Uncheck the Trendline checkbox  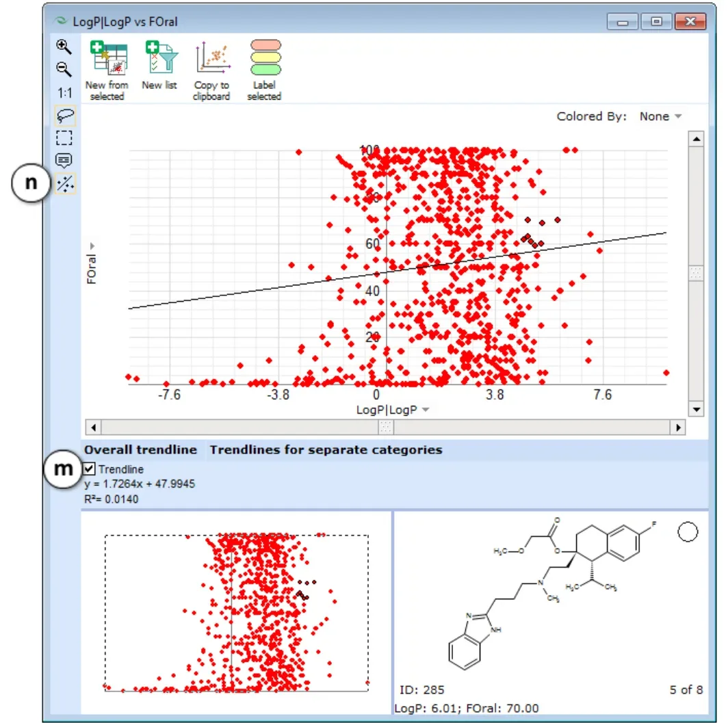coord(89,469)
